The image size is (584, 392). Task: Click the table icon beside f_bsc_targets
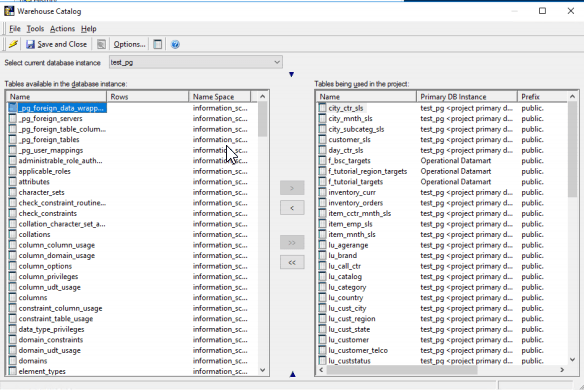coord(323,161)
